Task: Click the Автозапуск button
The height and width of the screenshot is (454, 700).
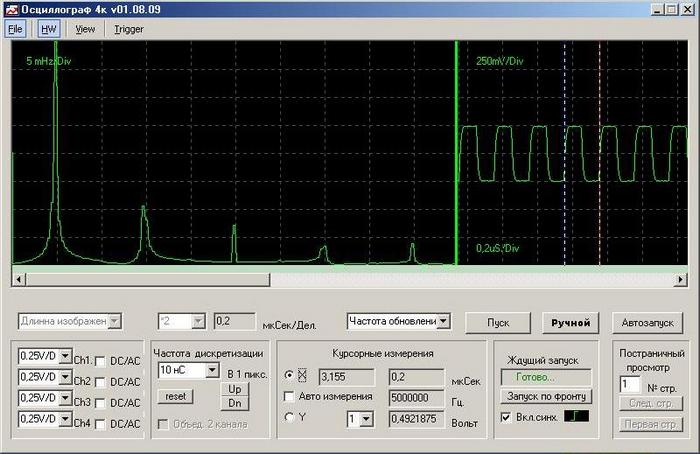Action: click(x=647, y=323)
